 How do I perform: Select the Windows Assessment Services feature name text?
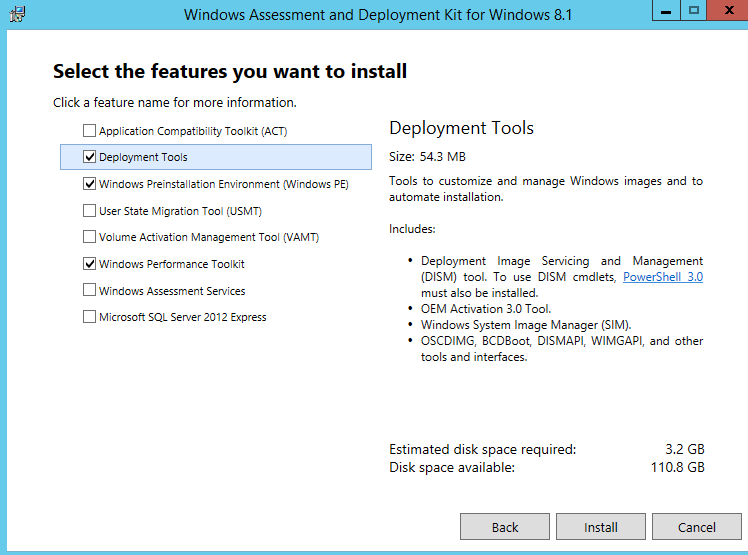pos(172,291)
